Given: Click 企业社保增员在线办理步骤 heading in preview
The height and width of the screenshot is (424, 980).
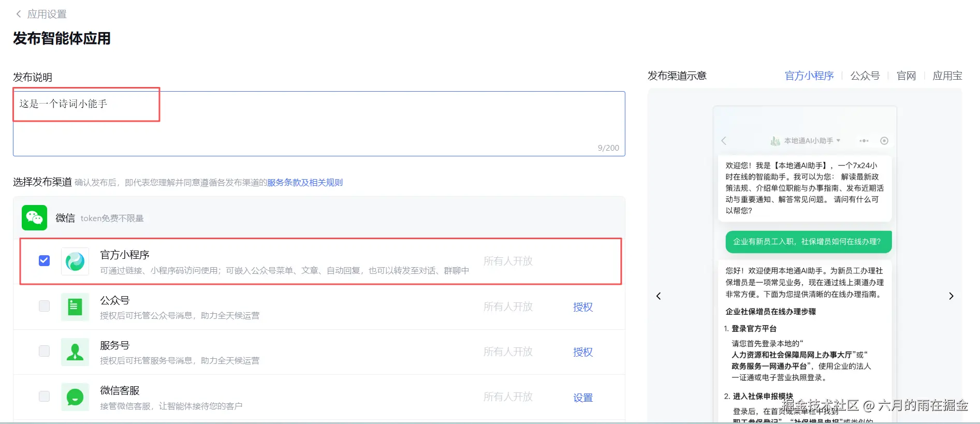Looking at the screenshot, I should [x=771, y=312].
